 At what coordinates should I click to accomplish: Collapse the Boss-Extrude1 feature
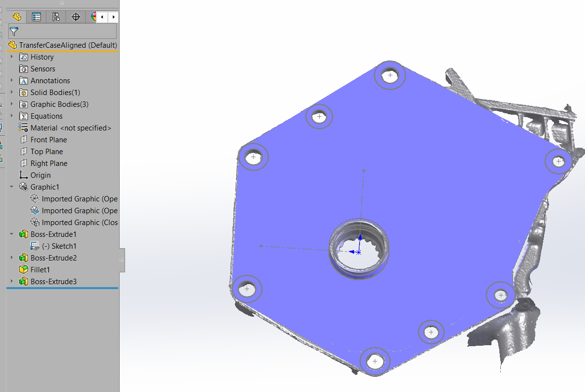click(12, 234)
